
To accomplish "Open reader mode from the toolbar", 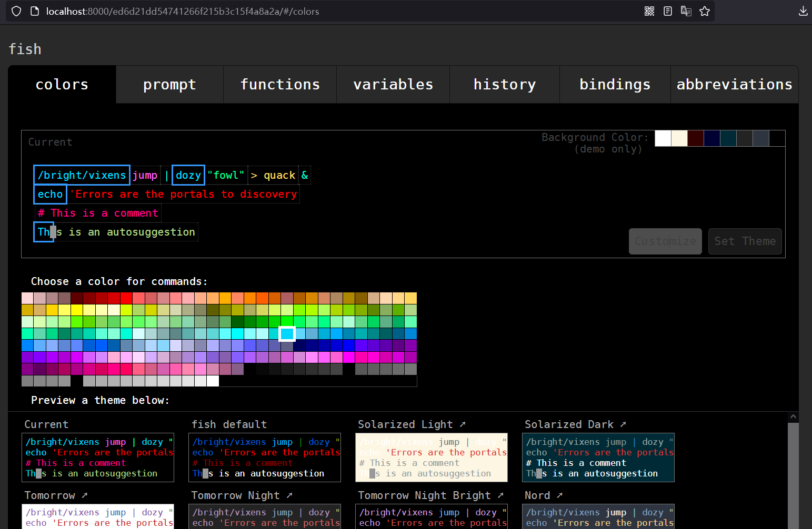I will (x=668, y=11).
